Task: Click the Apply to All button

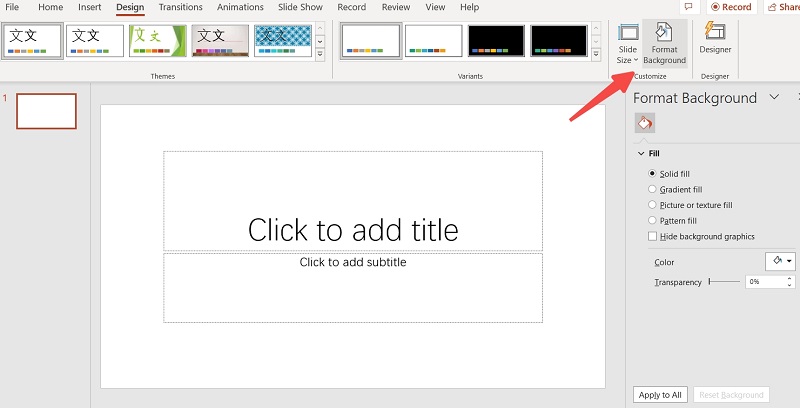Action: pos(660,395)
